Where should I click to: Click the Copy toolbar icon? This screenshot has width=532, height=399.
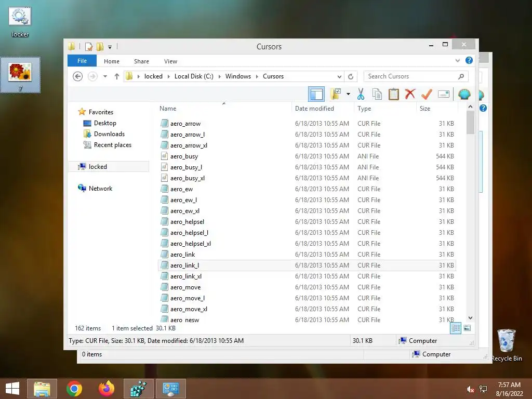(377, 95)
